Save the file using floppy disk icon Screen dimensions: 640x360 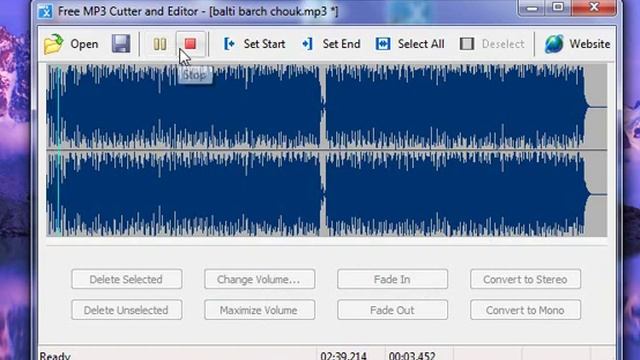(x=121, y=44)
